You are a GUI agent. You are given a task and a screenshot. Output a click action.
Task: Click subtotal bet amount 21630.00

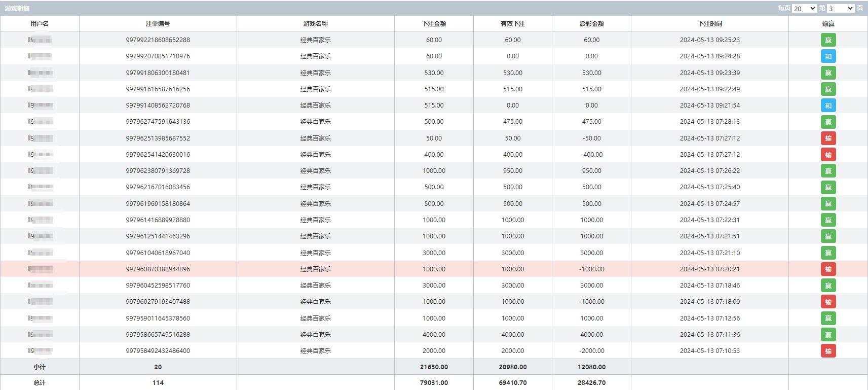434,367
